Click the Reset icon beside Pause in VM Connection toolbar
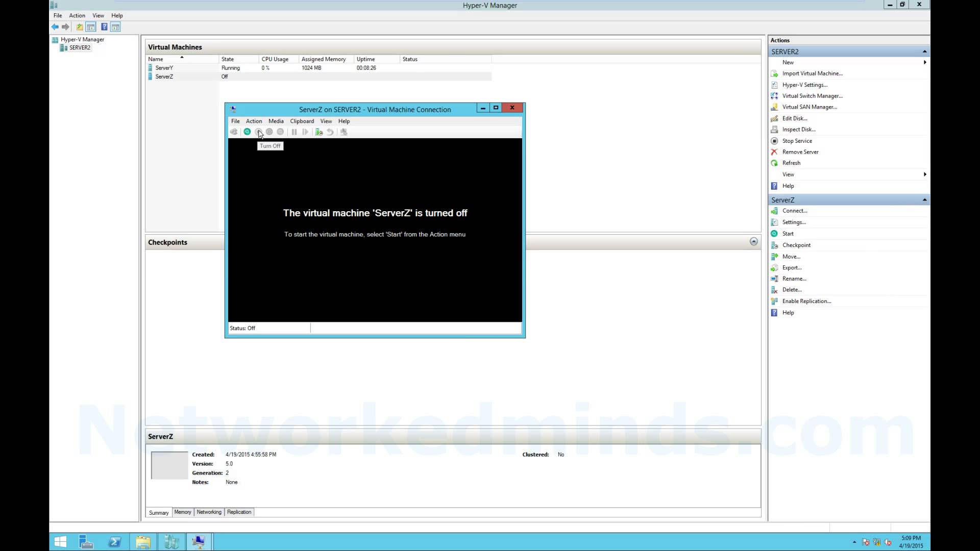This screenshot has width=980, height=551. click(x=305, y=132)
